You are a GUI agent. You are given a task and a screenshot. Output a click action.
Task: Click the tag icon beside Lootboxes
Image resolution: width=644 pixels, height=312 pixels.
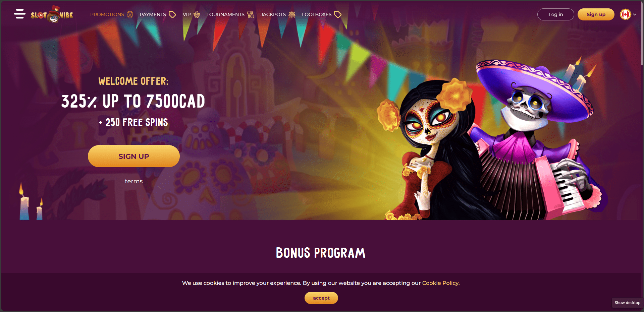tap(338, 14)
